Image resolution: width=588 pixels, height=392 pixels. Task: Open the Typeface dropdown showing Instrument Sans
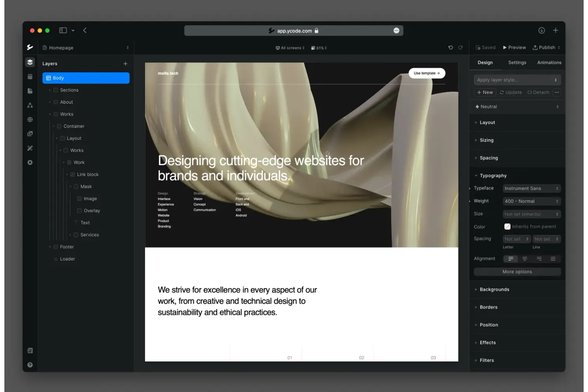click(x=532, y=188)
